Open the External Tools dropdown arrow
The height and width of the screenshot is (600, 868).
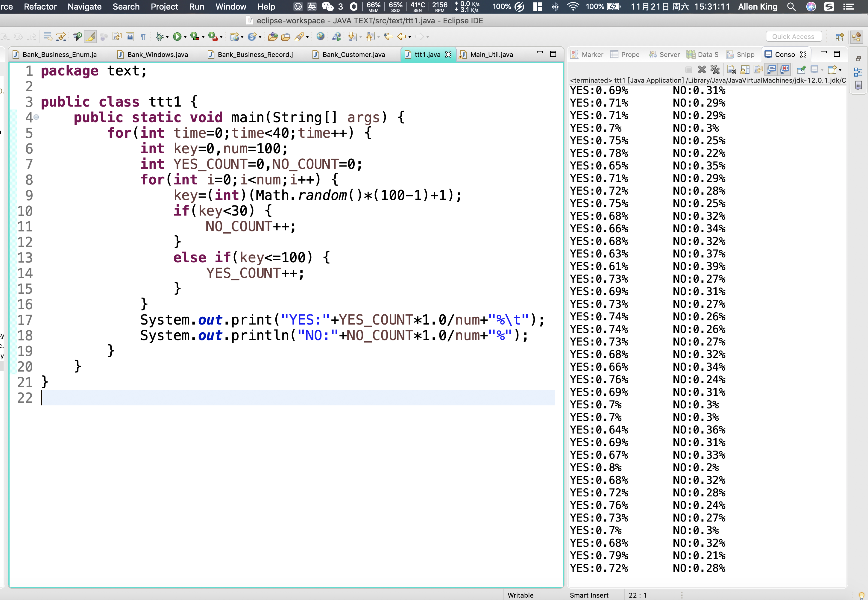[x=221, y=37]
